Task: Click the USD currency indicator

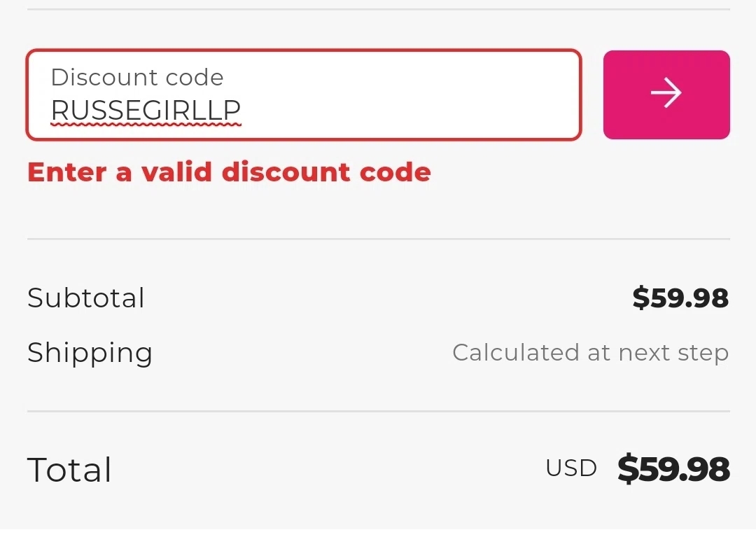Action: point(570,468)
